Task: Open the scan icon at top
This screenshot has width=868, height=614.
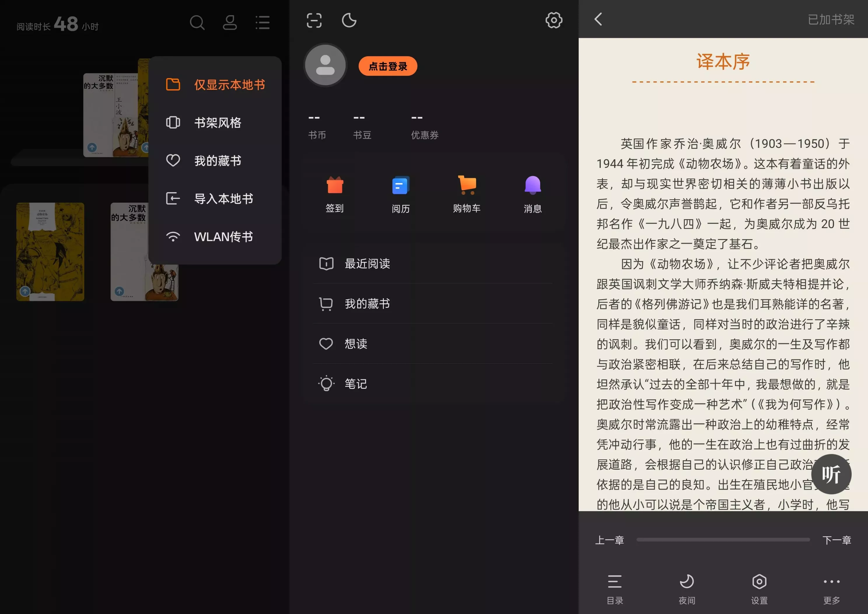Action: pos(314,20)
